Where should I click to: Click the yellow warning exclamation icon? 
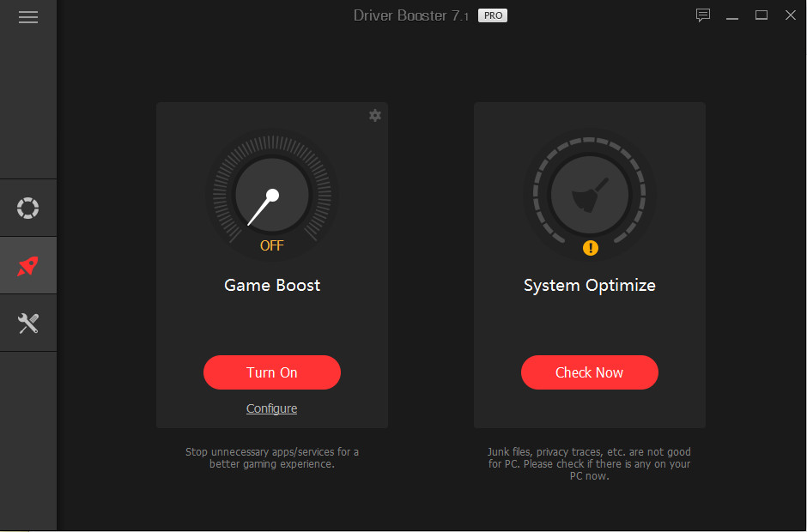[591, 248]
